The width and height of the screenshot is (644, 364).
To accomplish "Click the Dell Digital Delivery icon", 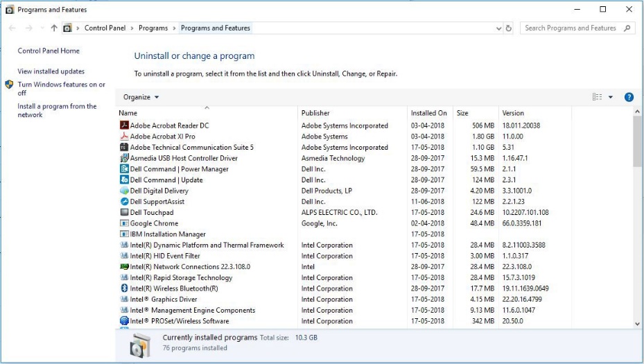I will coord(124,191).
